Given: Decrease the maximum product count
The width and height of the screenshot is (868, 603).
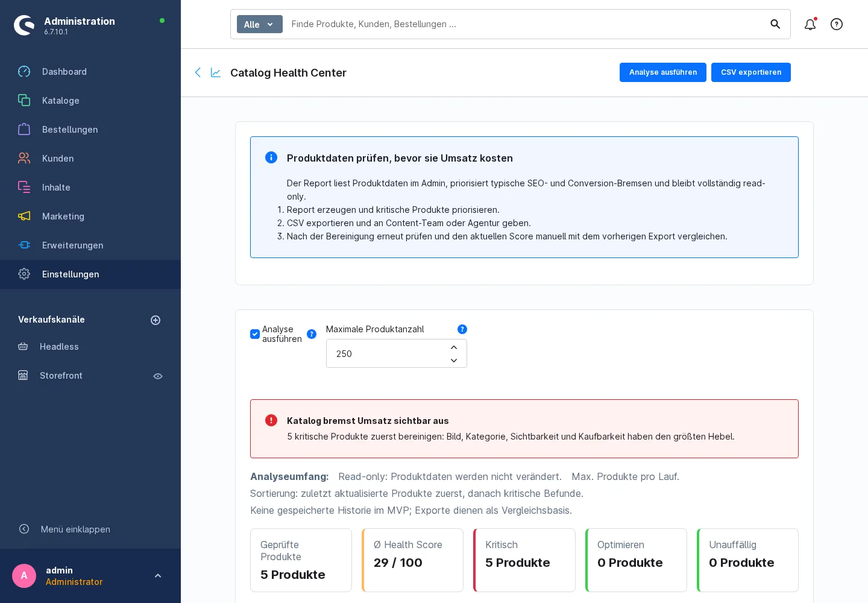Looking at the screenshot, I should [454, 361].
